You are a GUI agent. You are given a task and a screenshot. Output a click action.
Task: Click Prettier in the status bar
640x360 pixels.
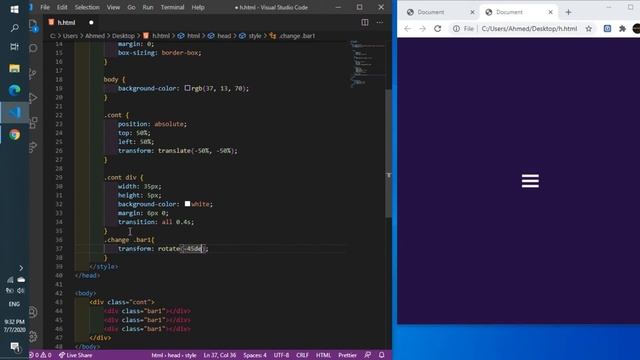[x=347, y=355]
